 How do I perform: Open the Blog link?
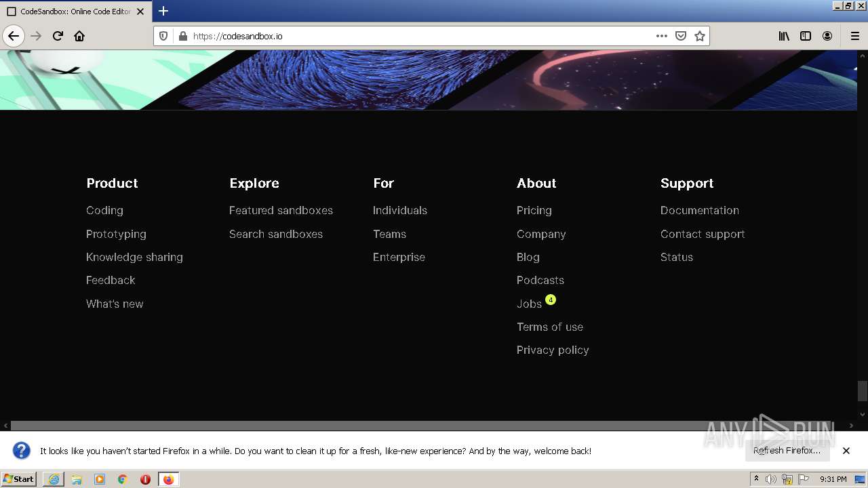point(528,257)
